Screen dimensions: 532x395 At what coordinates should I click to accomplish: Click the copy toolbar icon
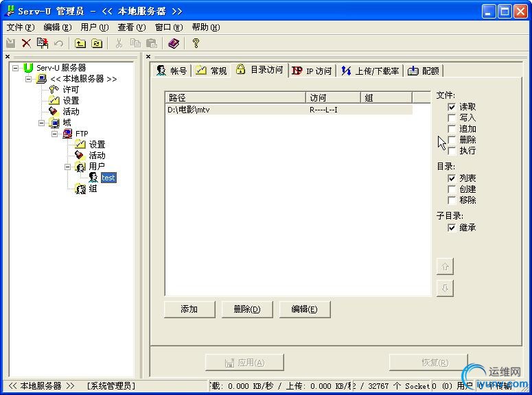tap(135, 43)
